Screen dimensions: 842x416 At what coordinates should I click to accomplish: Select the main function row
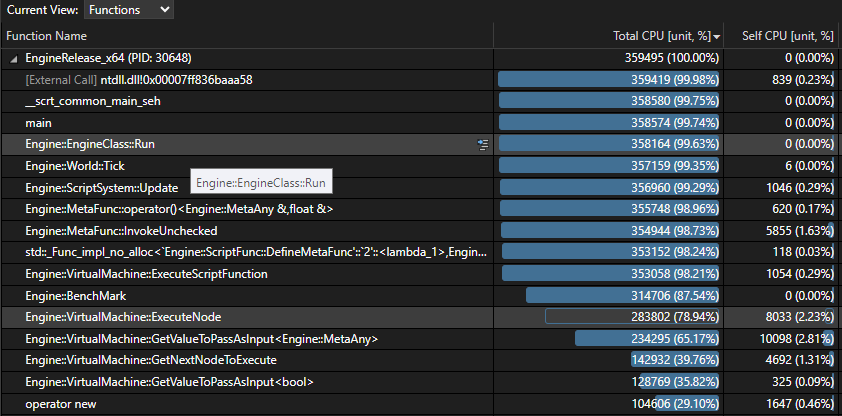click(421, 123)
